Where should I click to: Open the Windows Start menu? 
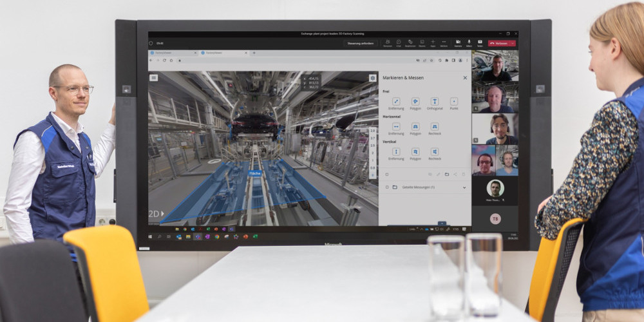[150, 236]
